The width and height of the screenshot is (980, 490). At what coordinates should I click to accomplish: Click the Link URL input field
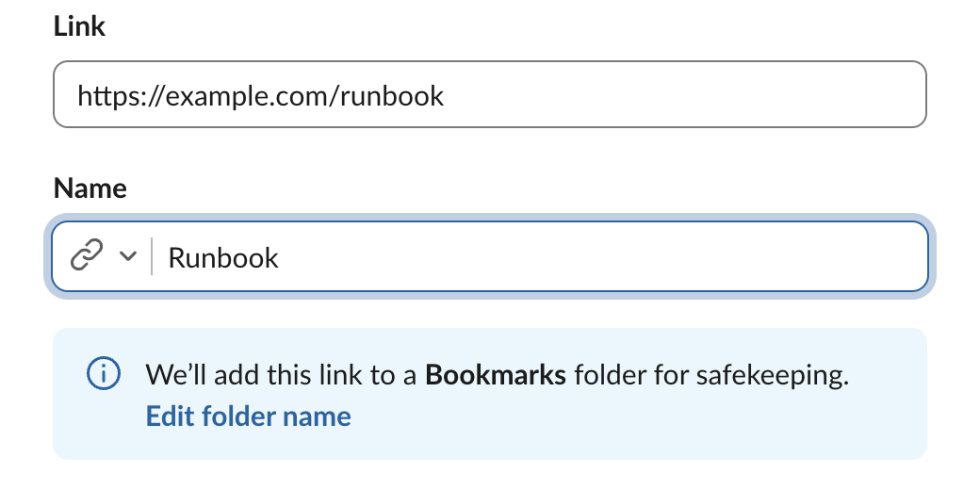click(x=489, y=94)
